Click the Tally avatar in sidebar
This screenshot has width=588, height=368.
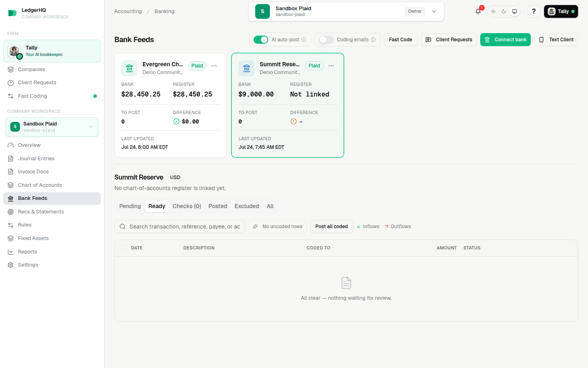click(x=15, y=51)
